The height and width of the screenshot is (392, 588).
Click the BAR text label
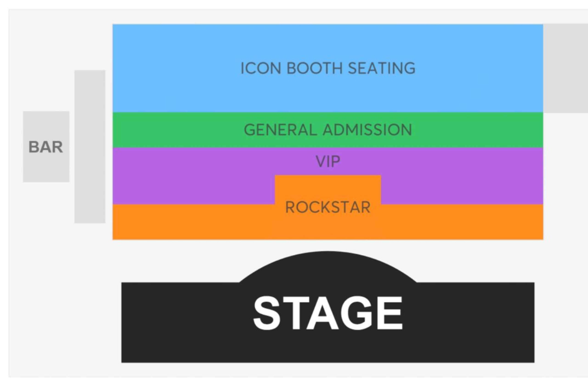(x=46, y=147)
